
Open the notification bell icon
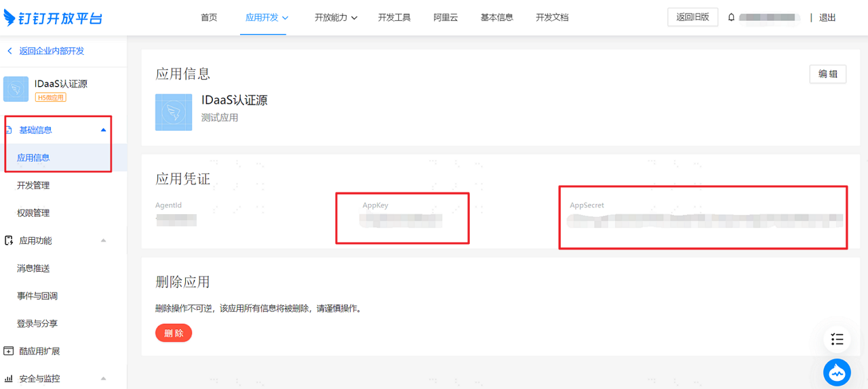[731, 18]
